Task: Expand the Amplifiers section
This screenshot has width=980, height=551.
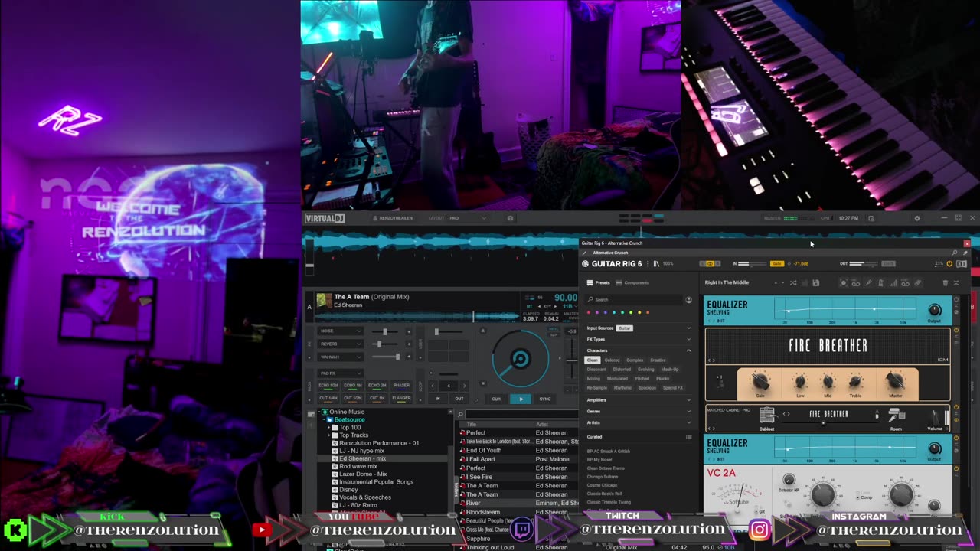Action: [639, 400]
